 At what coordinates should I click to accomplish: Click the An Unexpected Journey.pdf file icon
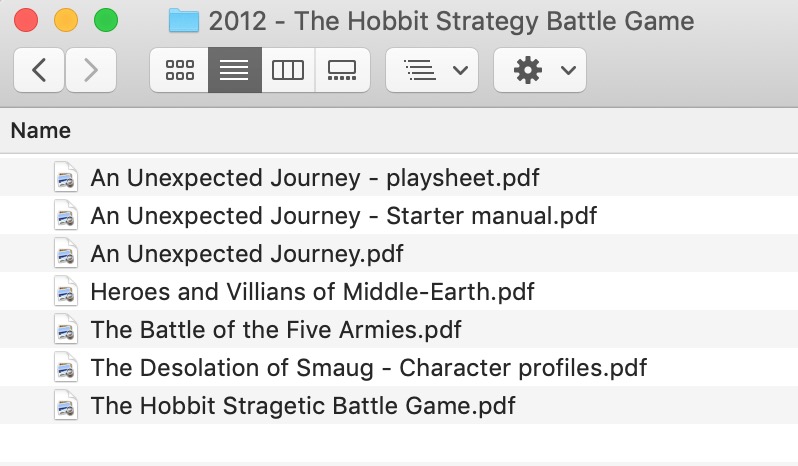[x=66, y=254]
